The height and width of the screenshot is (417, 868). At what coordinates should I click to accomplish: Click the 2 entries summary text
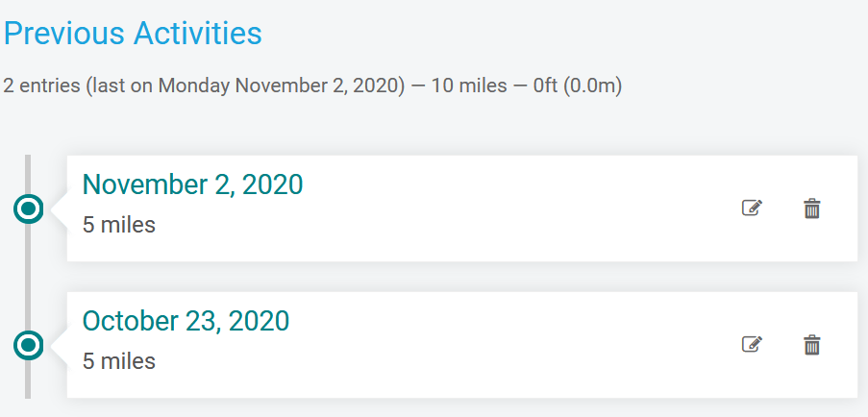coord(312,86)
